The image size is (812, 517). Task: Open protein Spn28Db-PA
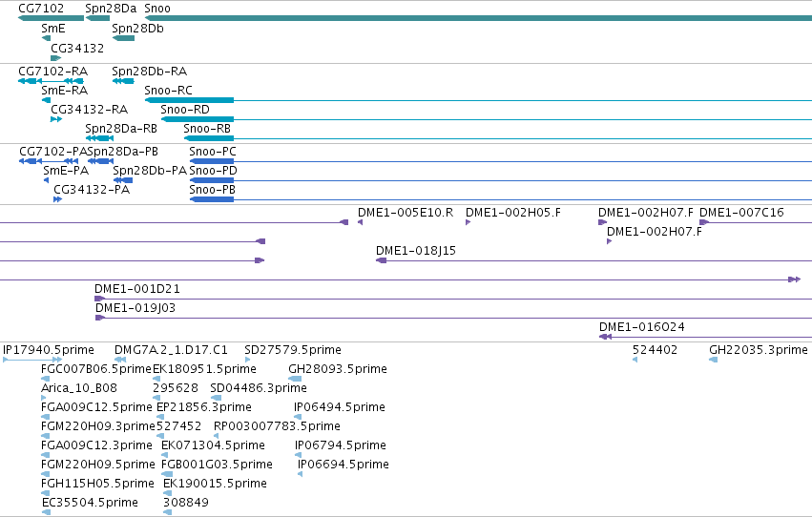[x=123, y=180]
